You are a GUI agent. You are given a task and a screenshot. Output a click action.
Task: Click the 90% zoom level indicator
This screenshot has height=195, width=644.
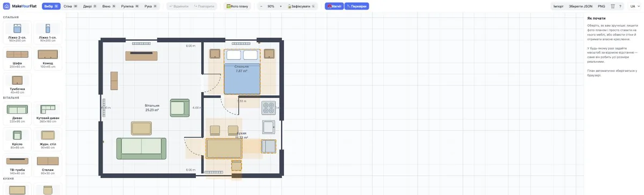pos(270,6)
